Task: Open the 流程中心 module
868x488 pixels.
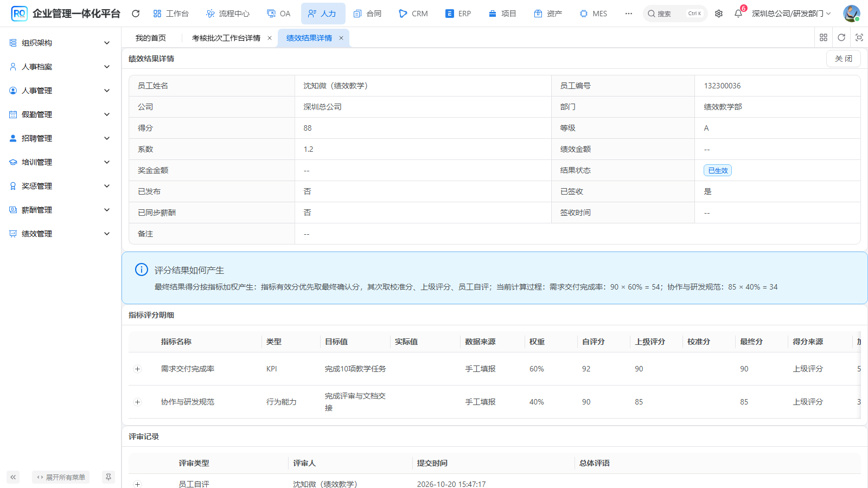Action: click(228, 14)
